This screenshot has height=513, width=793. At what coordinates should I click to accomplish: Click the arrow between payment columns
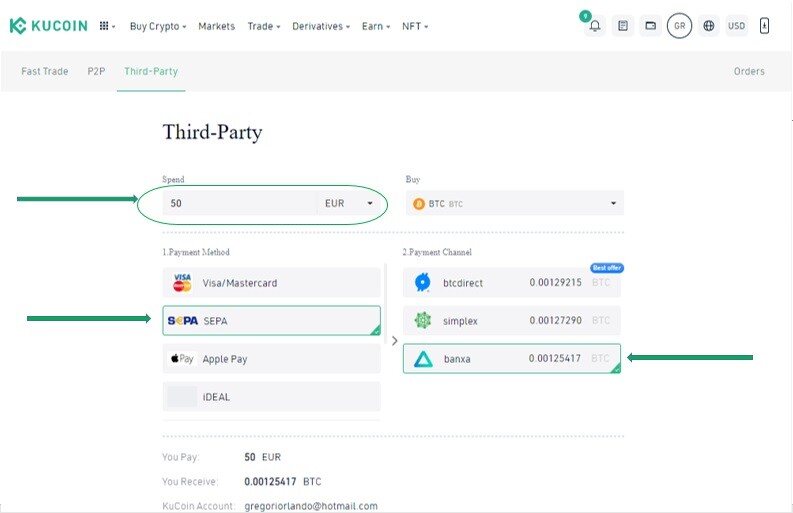click(394, 341)
